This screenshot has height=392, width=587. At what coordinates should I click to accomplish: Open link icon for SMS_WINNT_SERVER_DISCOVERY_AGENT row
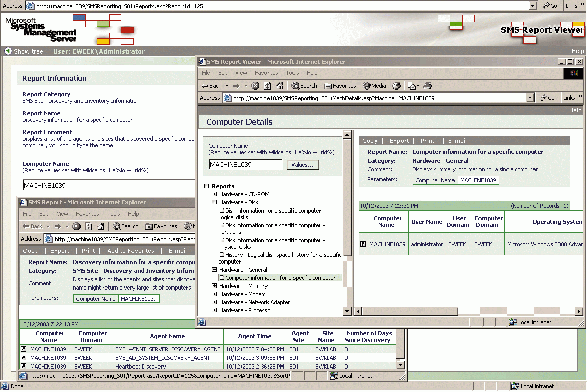23,349
